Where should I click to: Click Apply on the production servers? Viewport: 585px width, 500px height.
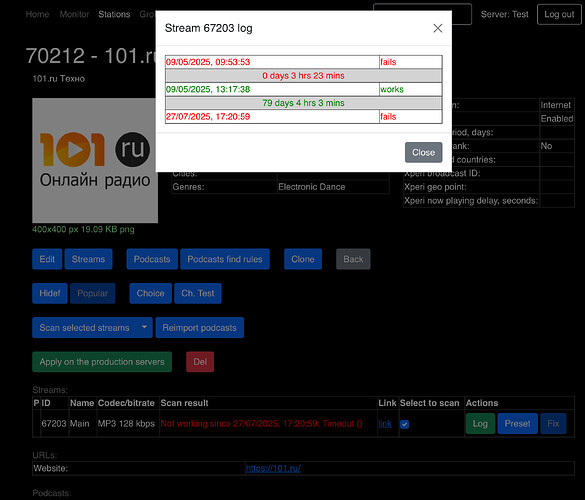[x=102, y=362]
